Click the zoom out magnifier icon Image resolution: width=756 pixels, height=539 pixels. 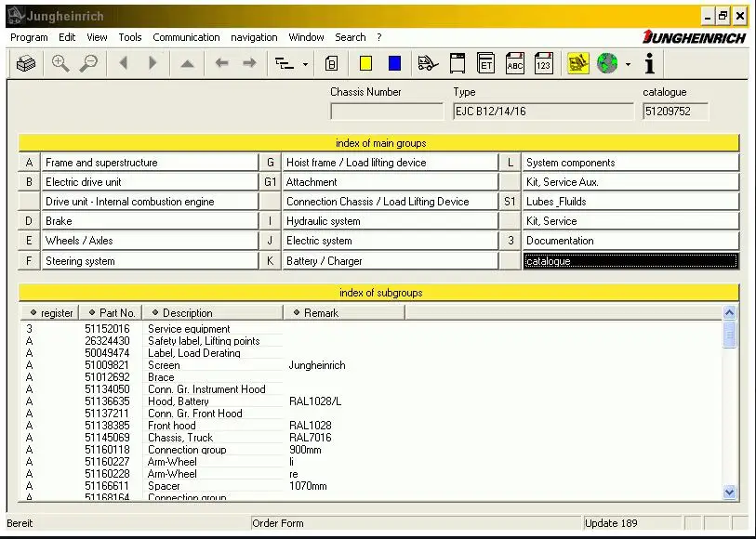[88, 63]
